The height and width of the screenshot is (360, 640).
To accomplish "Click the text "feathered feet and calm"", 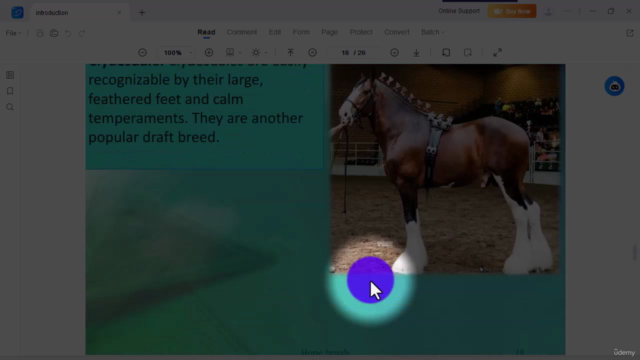I will tap(166, 99).
